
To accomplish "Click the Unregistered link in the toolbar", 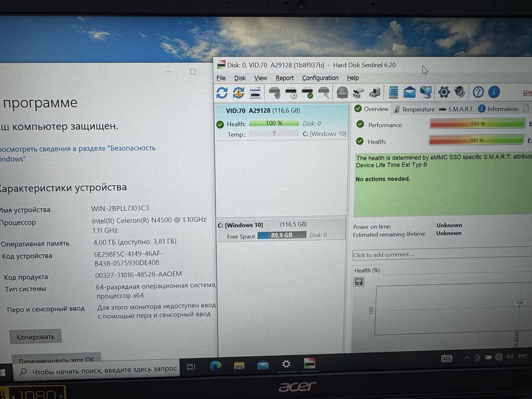I will pos(527,92).
